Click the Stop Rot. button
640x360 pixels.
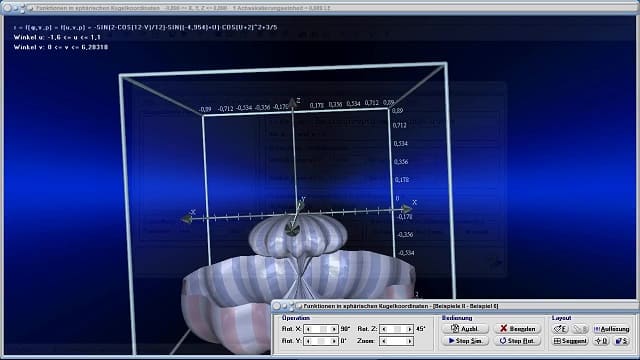pyautogui.click(x=518, y=341)
